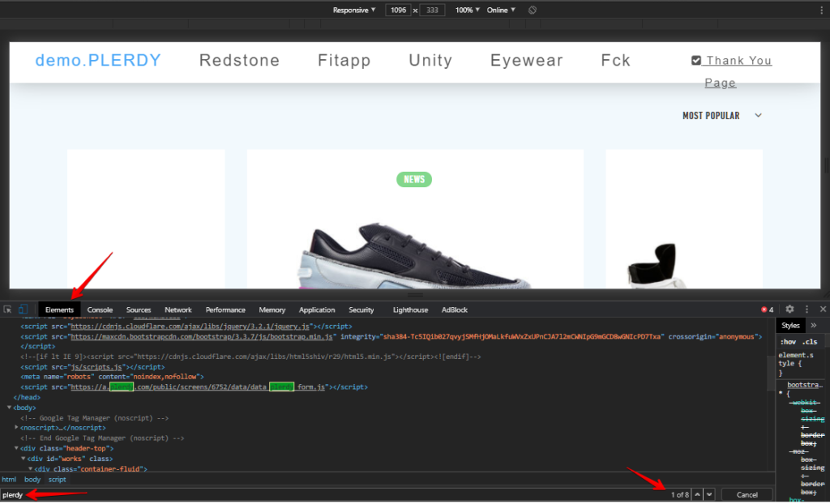Open the Online throttling dropdown

[501, 11]
